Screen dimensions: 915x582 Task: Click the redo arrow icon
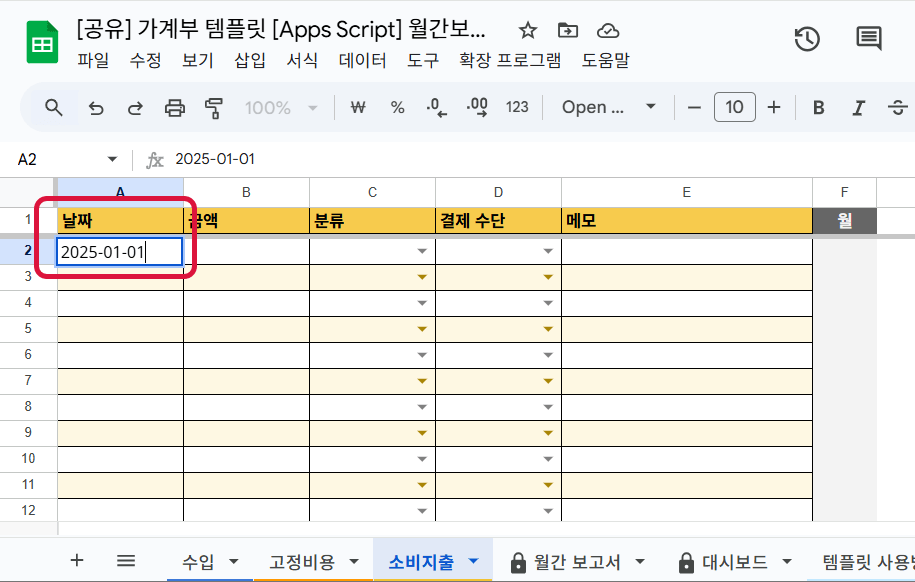[x=135, y=108]
